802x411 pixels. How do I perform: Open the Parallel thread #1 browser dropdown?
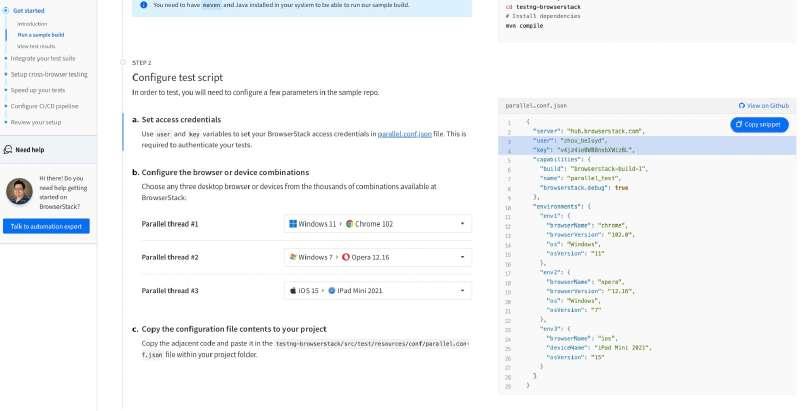(x=377, y=224)
